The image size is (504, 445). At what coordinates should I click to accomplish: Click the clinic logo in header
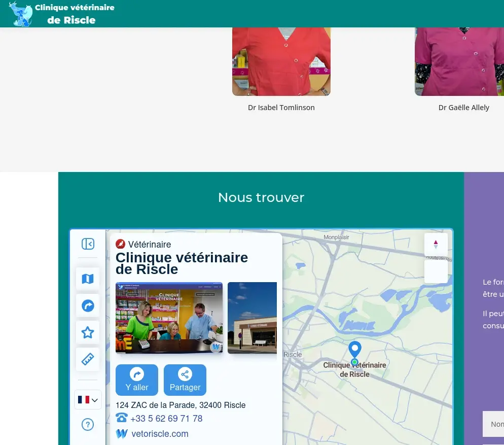(21, 14)
